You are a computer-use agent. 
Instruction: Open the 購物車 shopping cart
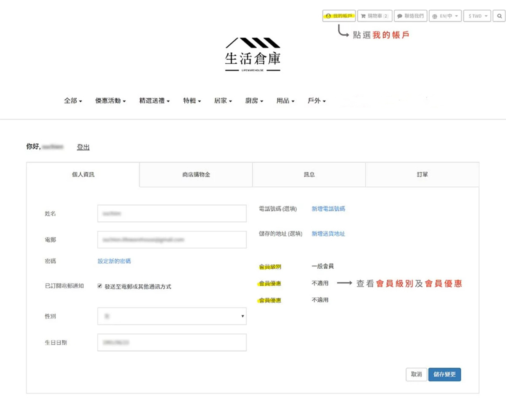click(x=374, y=16)
